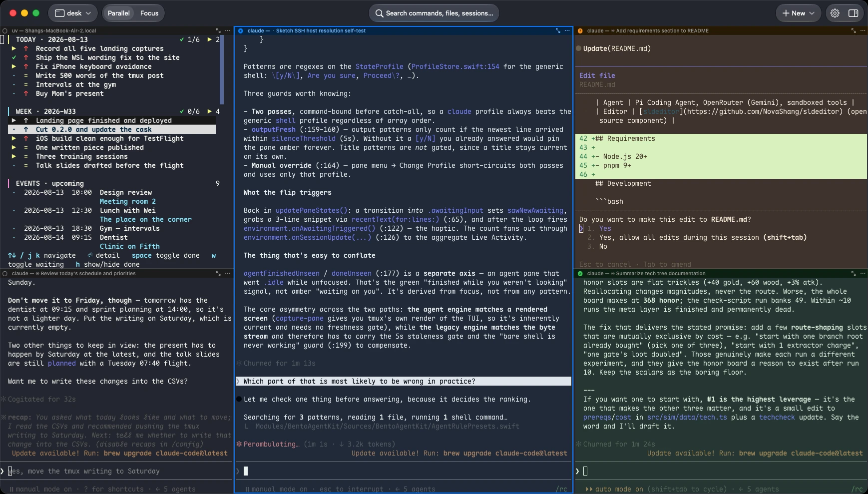Screen dimensions: 868x494
Task: Select the Summarize tech tree documentation pane title
Action: coord(661,273)
